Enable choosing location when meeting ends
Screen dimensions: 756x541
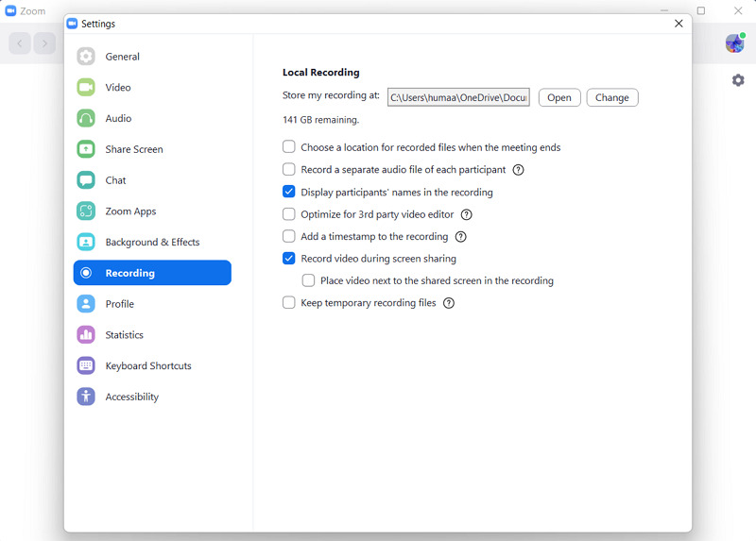[289, 146]
